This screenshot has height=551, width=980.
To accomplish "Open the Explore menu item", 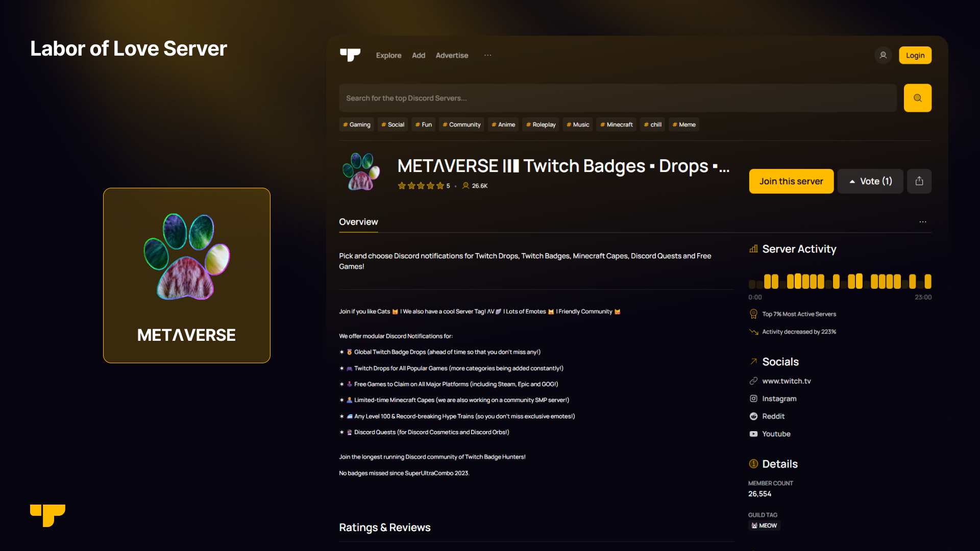I will coord(388,55).
